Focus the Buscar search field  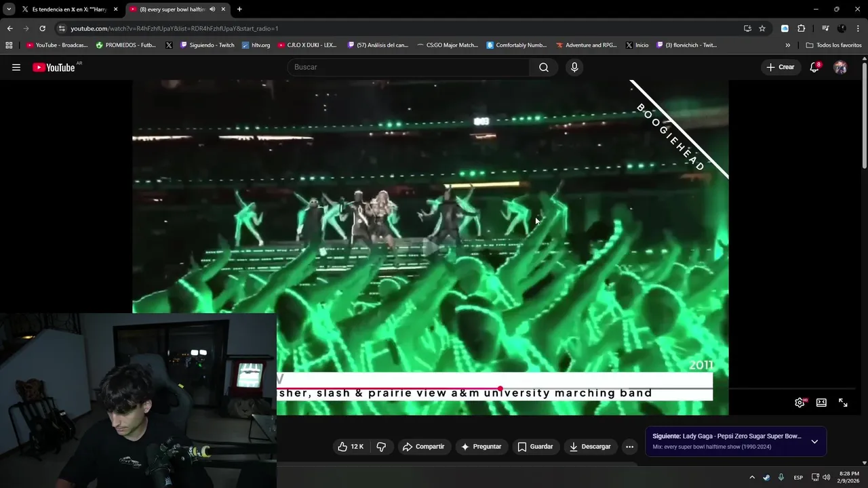pyautogui.click(x=409, y=67)
